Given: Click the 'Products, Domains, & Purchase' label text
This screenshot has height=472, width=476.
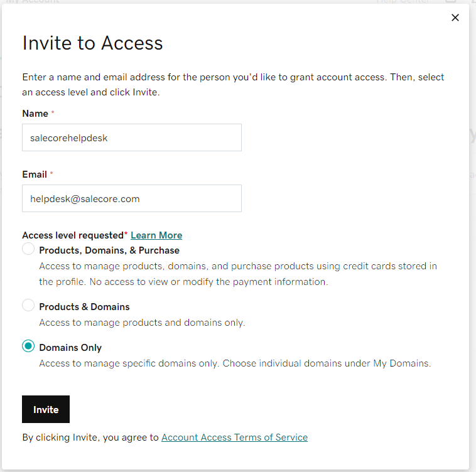Looking at the screenshot, I should [x=109, y=250].
